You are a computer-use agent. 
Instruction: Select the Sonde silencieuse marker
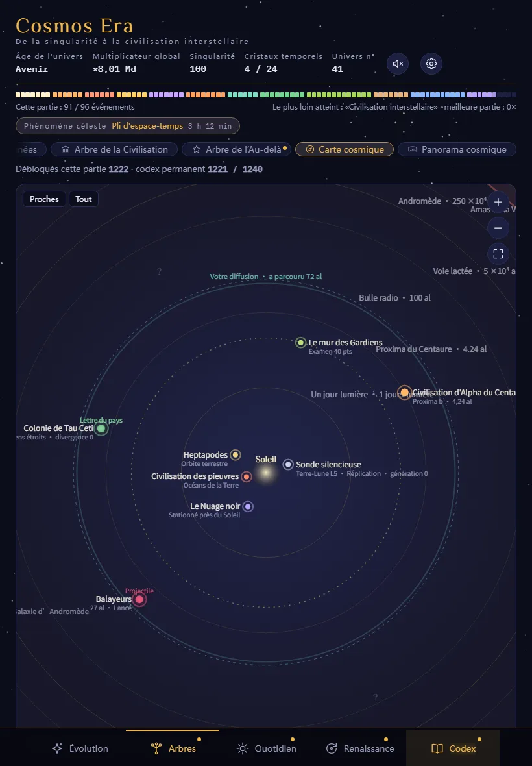click(288, 465)
